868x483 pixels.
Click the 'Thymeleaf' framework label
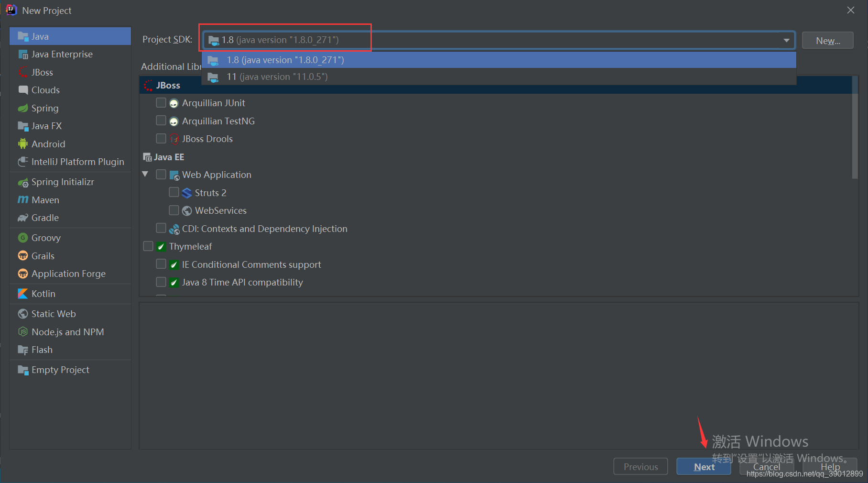click(190, 246)
